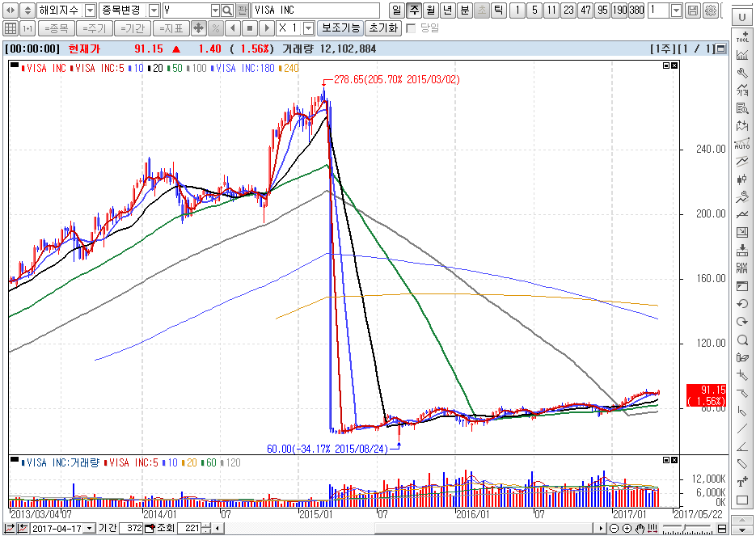Select the hand pan tool
Screen dimensions: 756x536
click(640, 529)
